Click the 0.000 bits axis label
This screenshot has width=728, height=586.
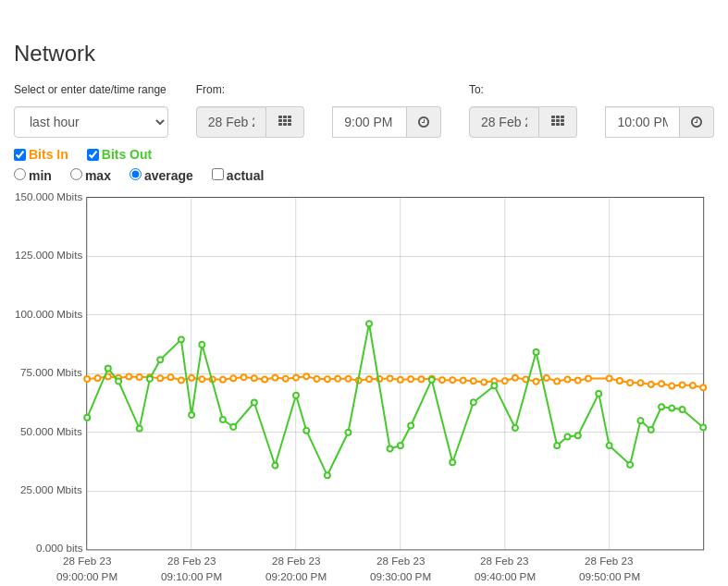click(59, 548)
